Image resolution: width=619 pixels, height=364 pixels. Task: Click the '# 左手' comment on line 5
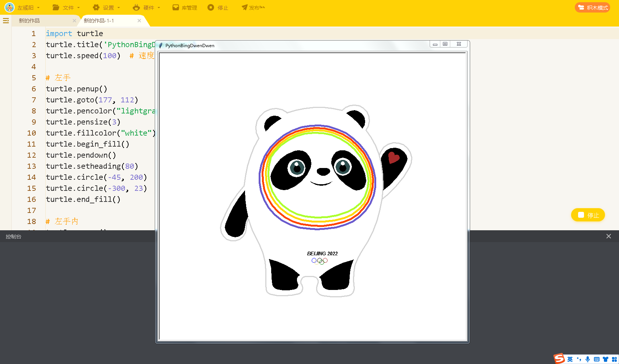pos(58,78)
